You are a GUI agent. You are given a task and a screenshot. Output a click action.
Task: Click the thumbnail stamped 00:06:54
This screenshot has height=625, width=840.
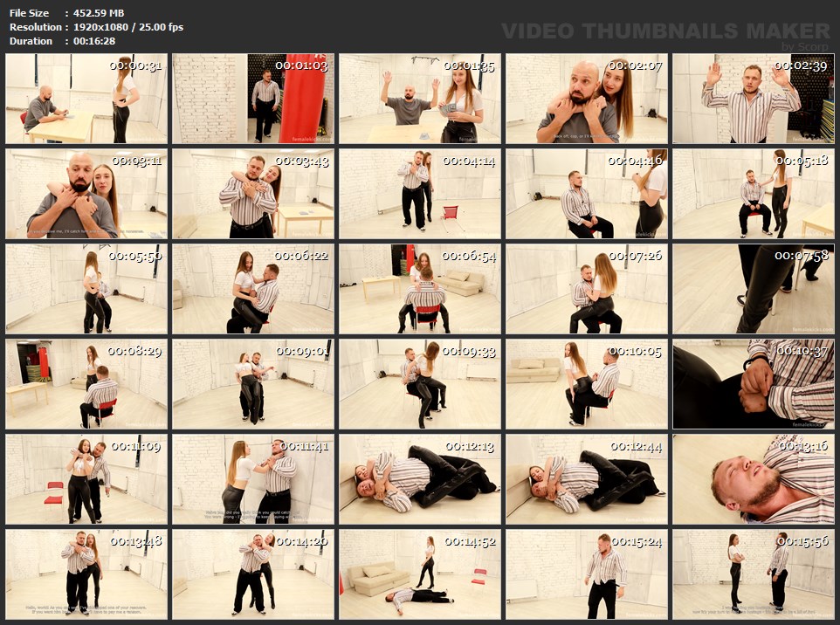[x=419, y=289]
